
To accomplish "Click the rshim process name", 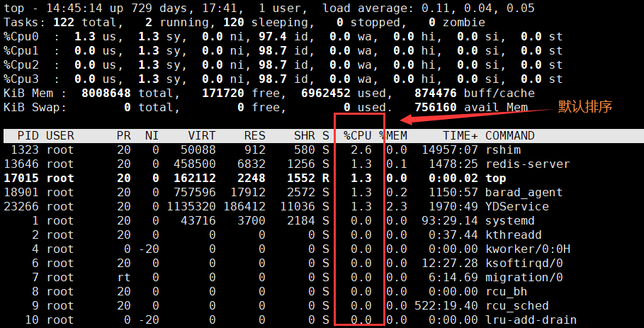I will 502,149.
